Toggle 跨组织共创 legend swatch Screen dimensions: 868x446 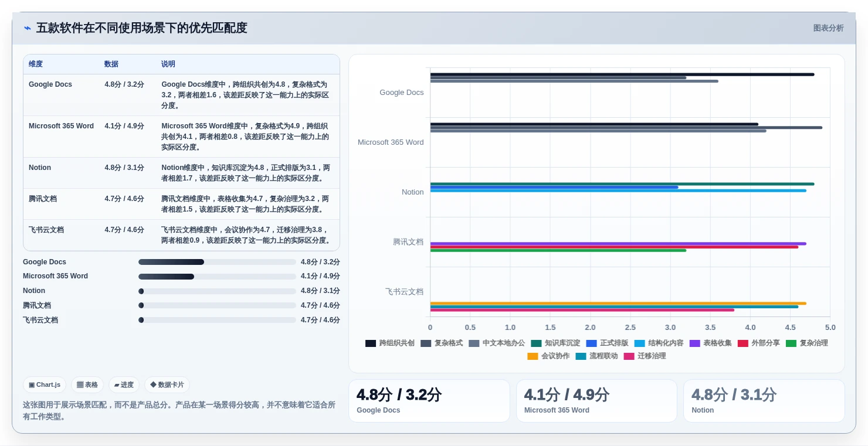coord(371,343)
